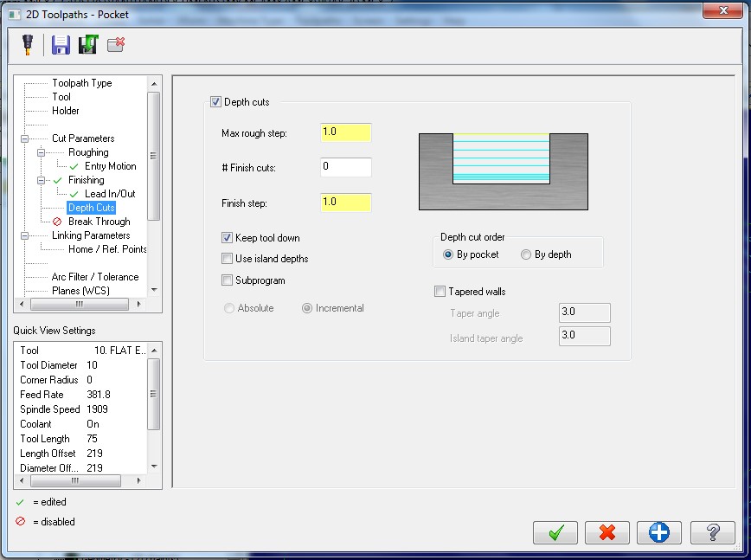This screenshot has height=560, width=751.
Task: Click Quick View scroll up arrow
Action: point(154,351)
